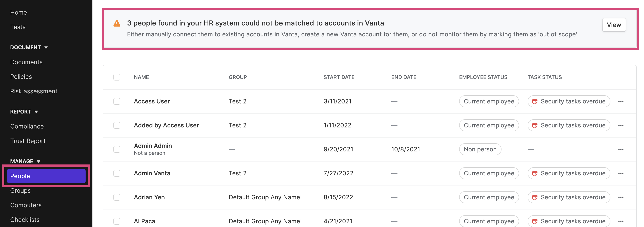Click the Security tasks overdue badge for Adrian Yen
Image resolution: width=644 pixels, height=227 pixels.
(569, 197)
